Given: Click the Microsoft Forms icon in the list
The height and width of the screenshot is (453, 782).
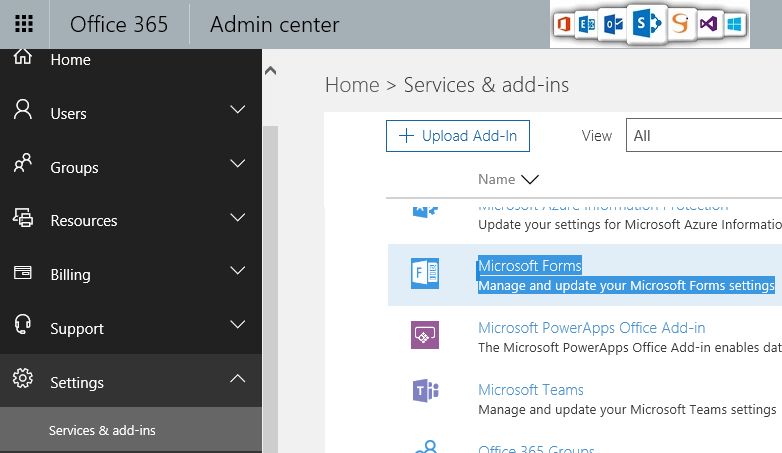Looking at the screenshot, I should pyautogui.click(x=425, y=274).
